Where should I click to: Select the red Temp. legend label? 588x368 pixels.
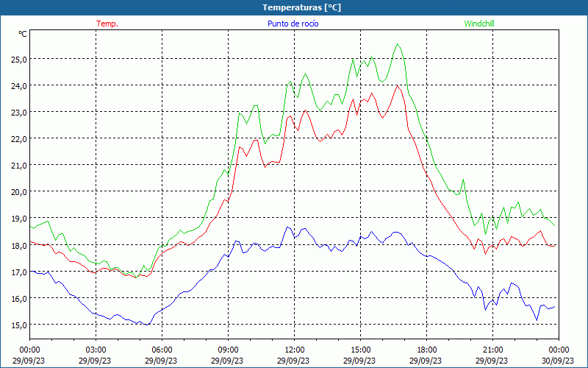pos(107,24)
